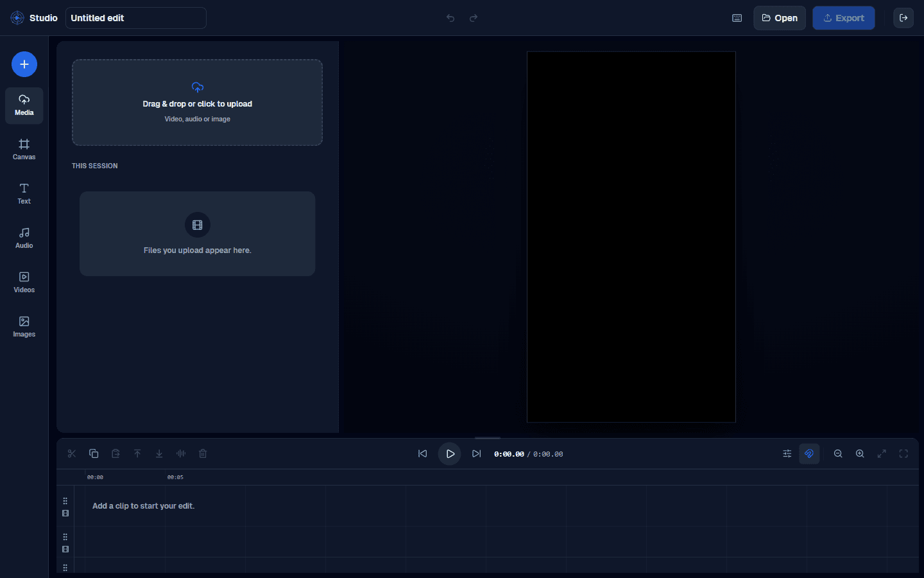This screenshot has width=924, height=578.
Task: Click the send-to-bottom arrow icon
Action: pos(159,453)
